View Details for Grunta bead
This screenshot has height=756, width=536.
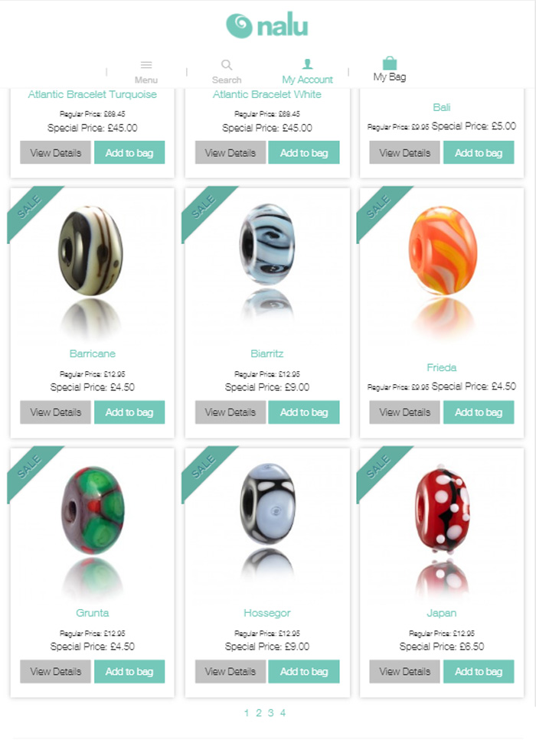coord(55,672)
